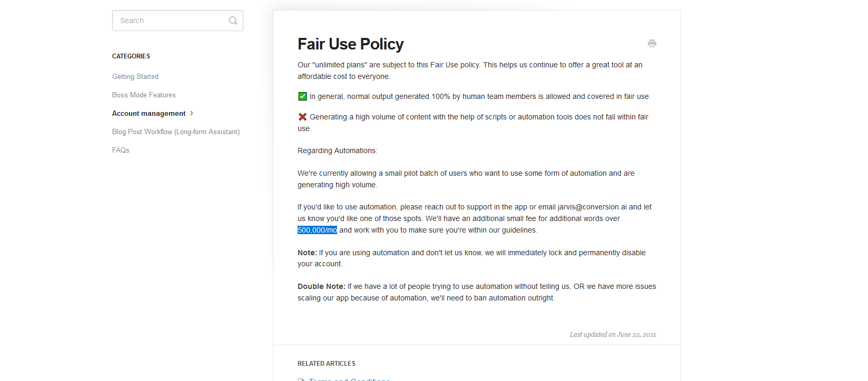868x381 pixels.
Task: Open the Getting Started category
Action: tap(135, 76)
